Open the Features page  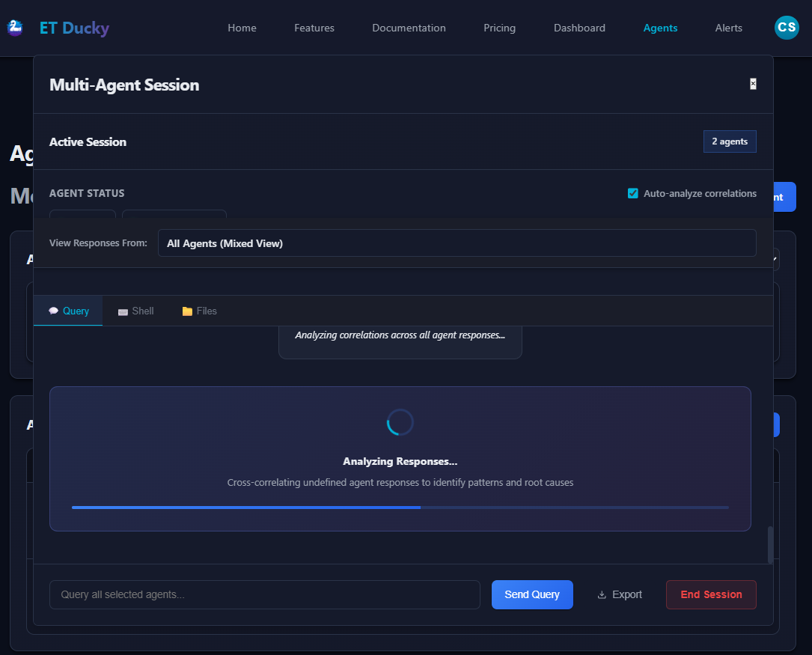click(314, 28)
